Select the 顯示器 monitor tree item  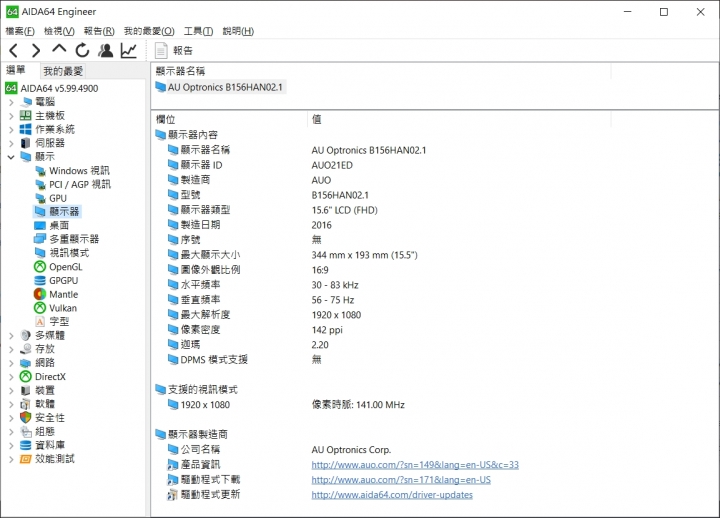[x=57, y=212]
